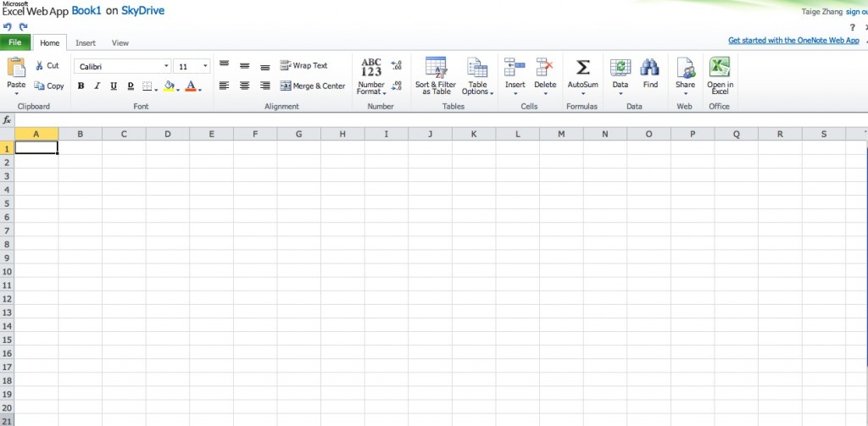Expand the fill color dropdown arrow

(x=178, y=90)
